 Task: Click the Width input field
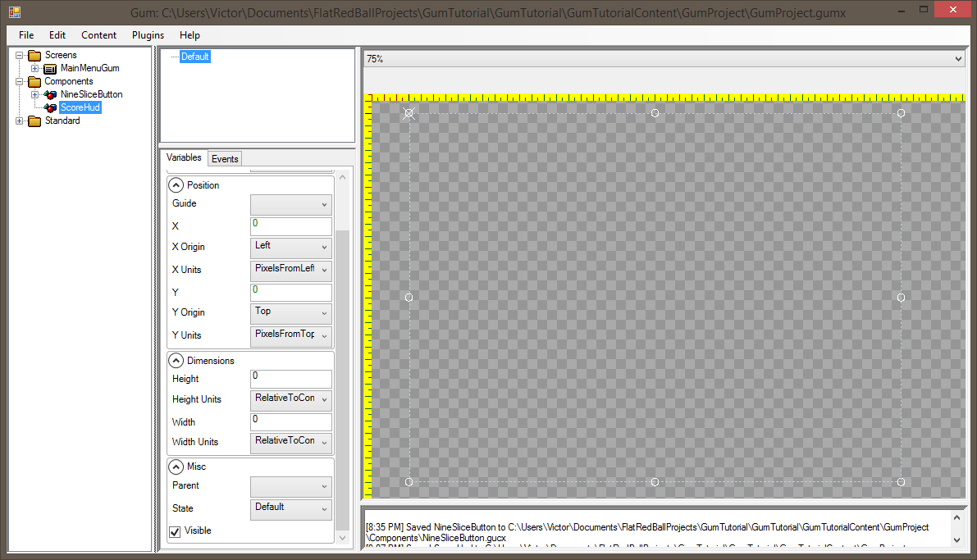290,421
